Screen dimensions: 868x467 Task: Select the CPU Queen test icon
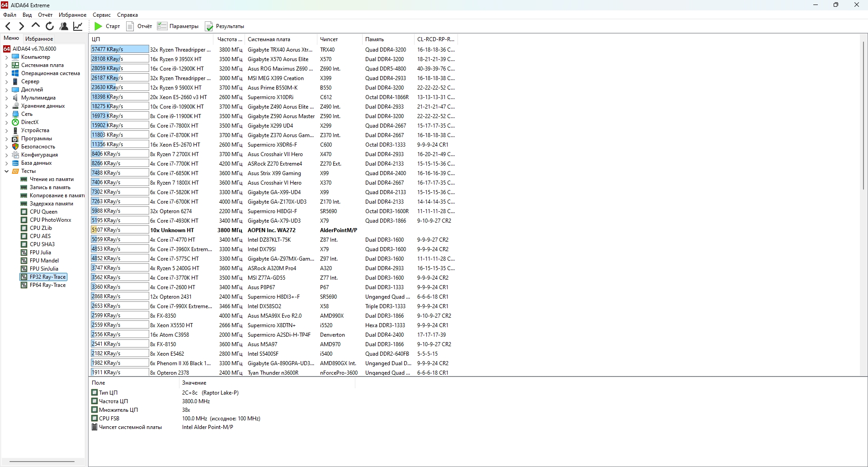tap(24, 212)
